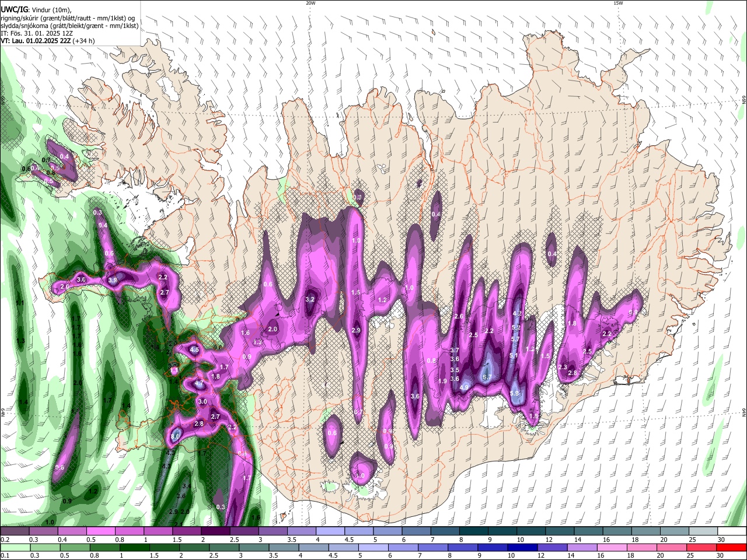Click the 3.2 precipitation value on the map

tap(310, 299)
